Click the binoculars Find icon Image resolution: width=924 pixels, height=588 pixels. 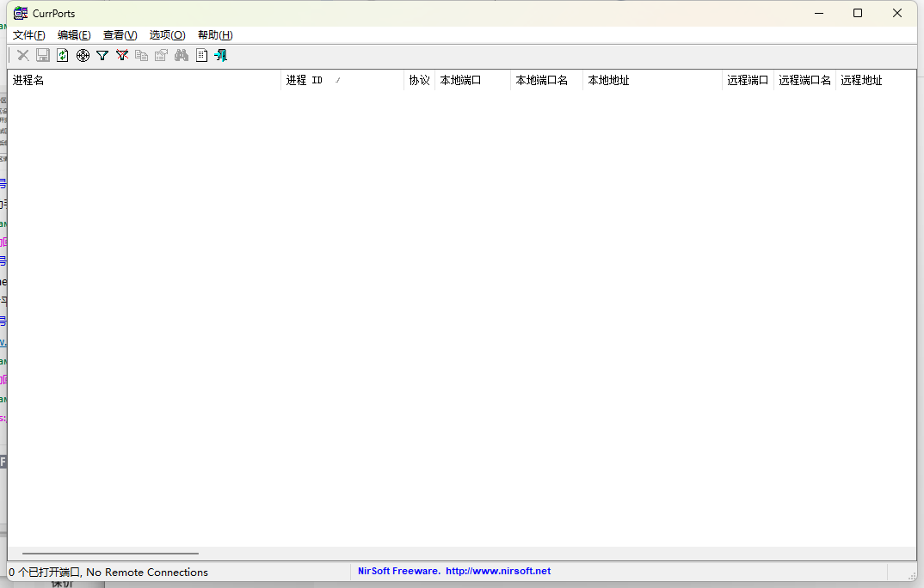(x=182, y=55)
